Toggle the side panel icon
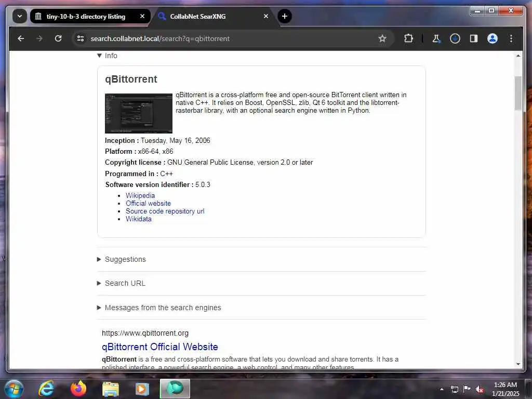The width and height of the screenshot is (532, 399). click(x=474, y=38)
